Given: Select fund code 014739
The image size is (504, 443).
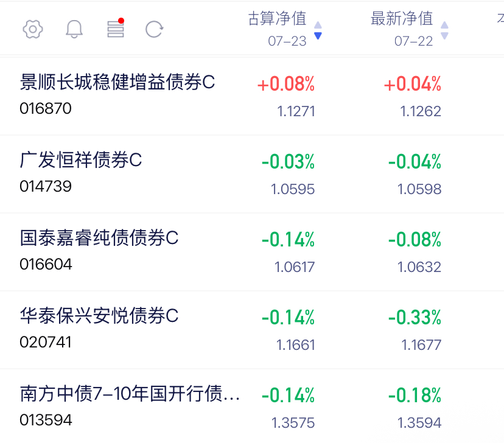Looking at the screenshot, I should click(46, 187).
